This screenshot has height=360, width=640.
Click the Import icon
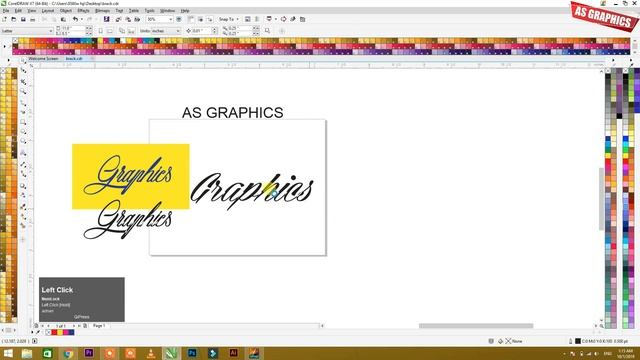[118, 19]
